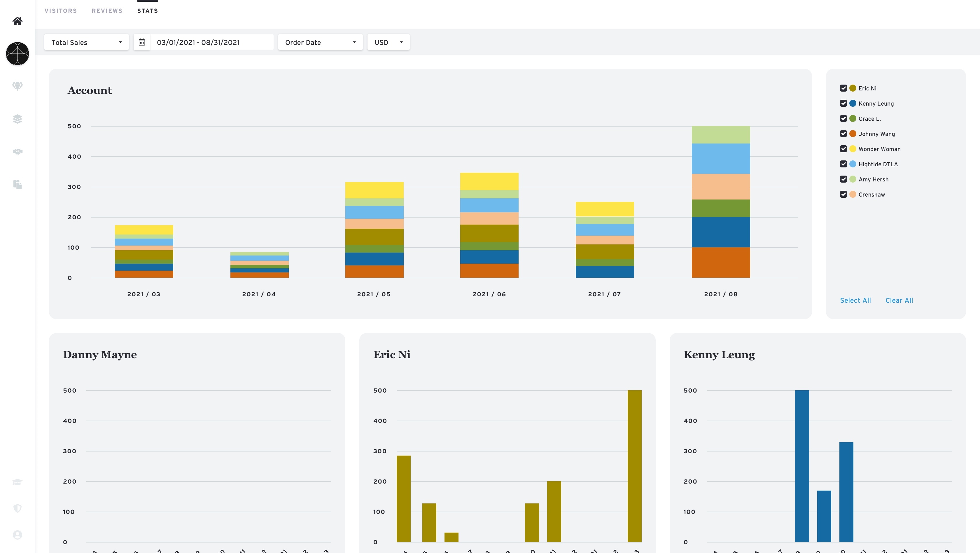Toggle the Wonder Woman checkbox
Image resolution: width=980 pixels, height=553 pixels.
843,149
